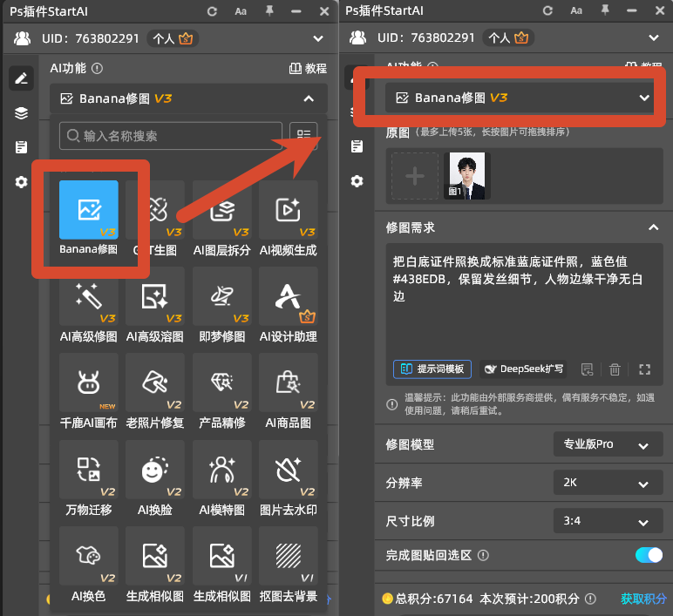Open settings gear in left sidebar

pos(21,182)
